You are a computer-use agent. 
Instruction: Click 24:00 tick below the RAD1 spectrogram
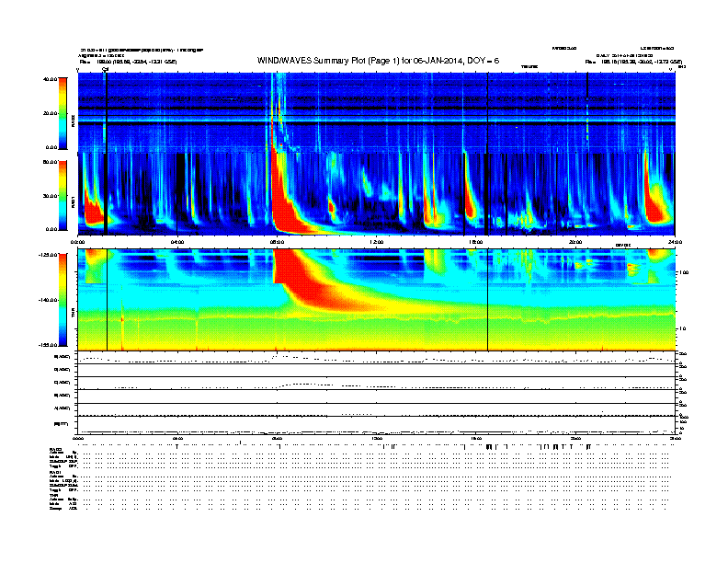(675, 242)
